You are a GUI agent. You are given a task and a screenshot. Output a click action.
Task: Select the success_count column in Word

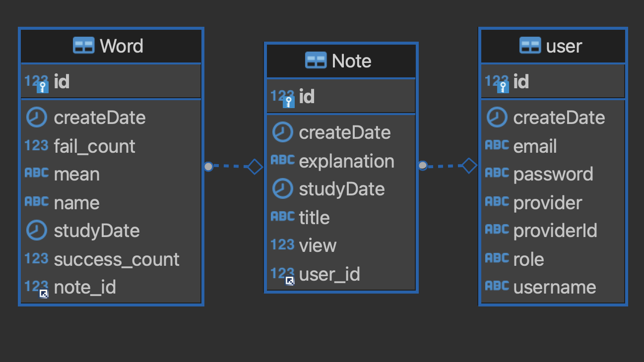point(111,259)
